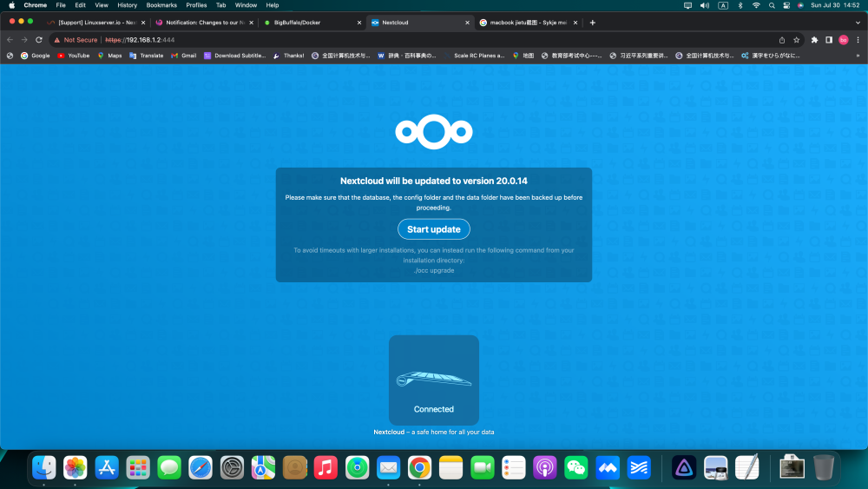Click the volume icon in menu bar

(x=705, y=5)
